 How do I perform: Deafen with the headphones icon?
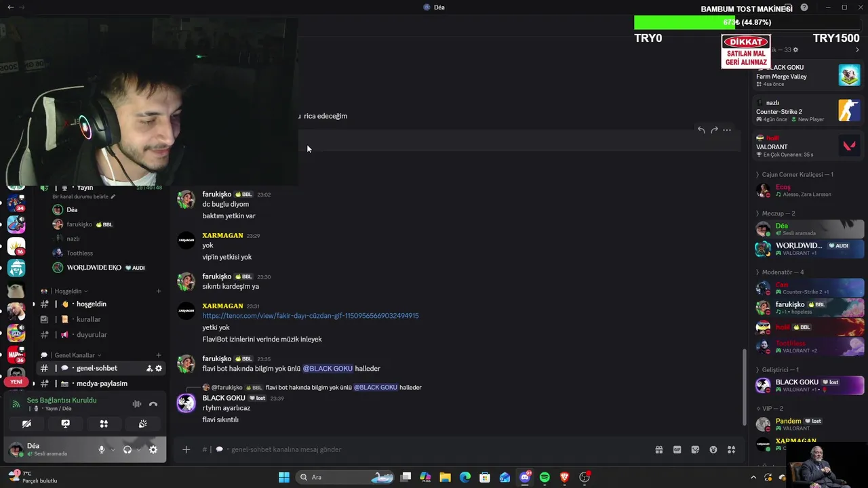click(x=127, y=449)
